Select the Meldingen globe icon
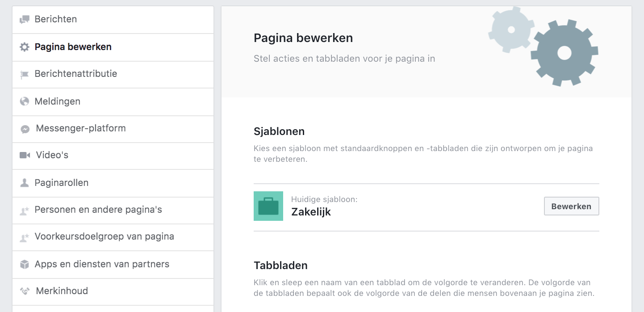This screenshot has width=644, height=312. (25, 101)
